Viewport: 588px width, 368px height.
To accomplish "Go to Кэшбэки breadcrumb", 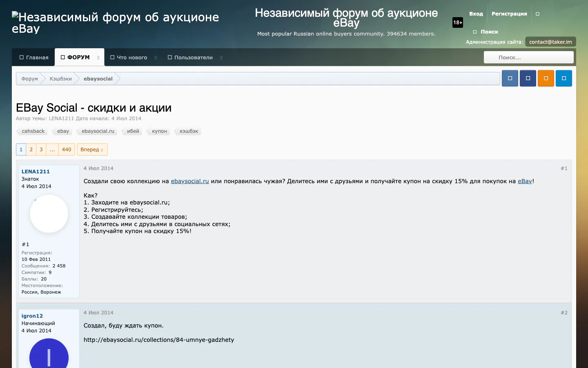I will click(60, 79).
